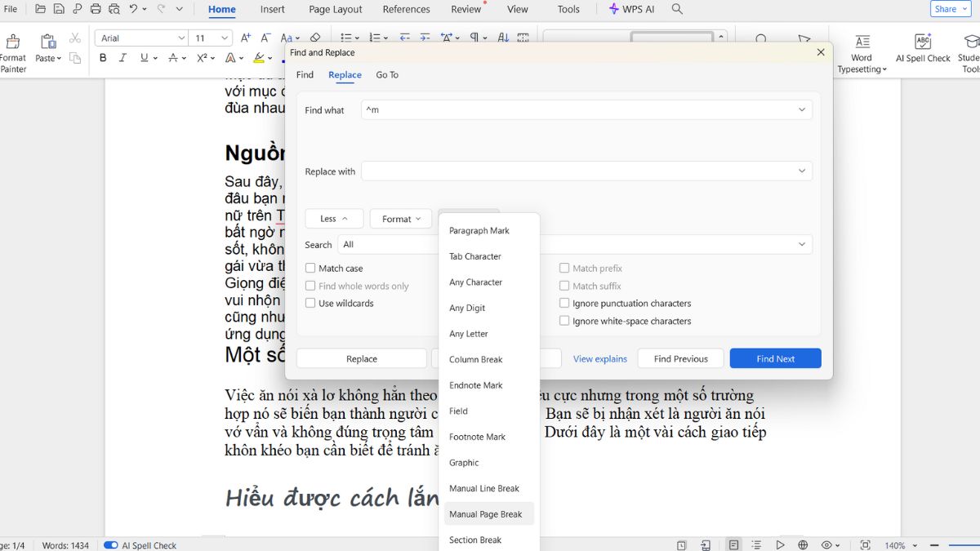Select Manual Page Break from special list

pos(488,514)
